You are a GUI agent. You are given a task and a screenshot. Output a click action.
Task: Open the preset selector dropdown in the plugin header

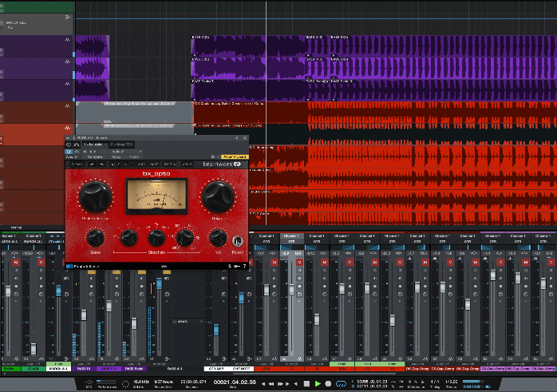click(120, 152)
